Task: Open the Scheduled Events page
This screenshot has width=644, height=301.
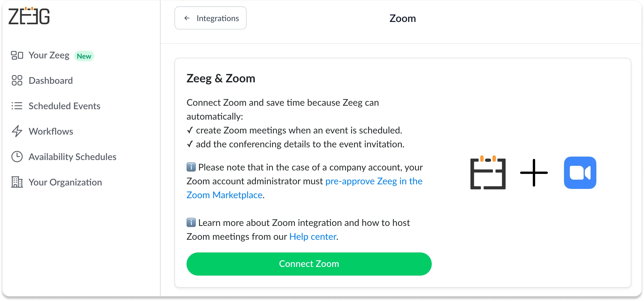Action: 64,106
